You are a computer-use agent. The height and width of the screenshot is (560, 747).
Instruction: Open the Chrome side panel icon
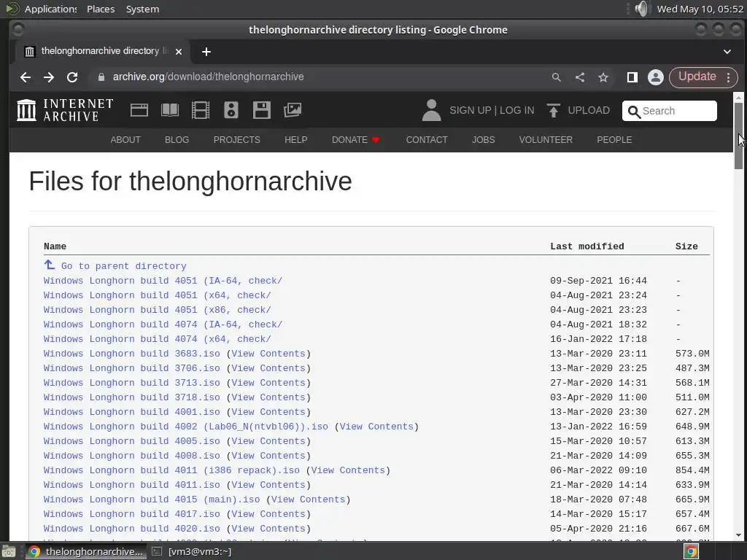[x=632, y=77]
